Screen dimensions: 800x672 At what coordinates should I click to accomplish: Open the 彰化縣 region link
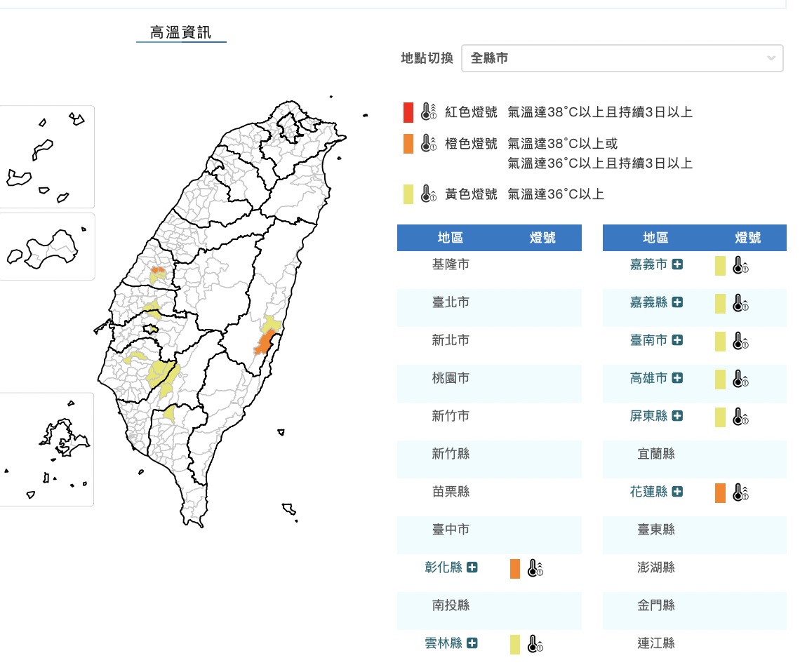tap(444, 567)
